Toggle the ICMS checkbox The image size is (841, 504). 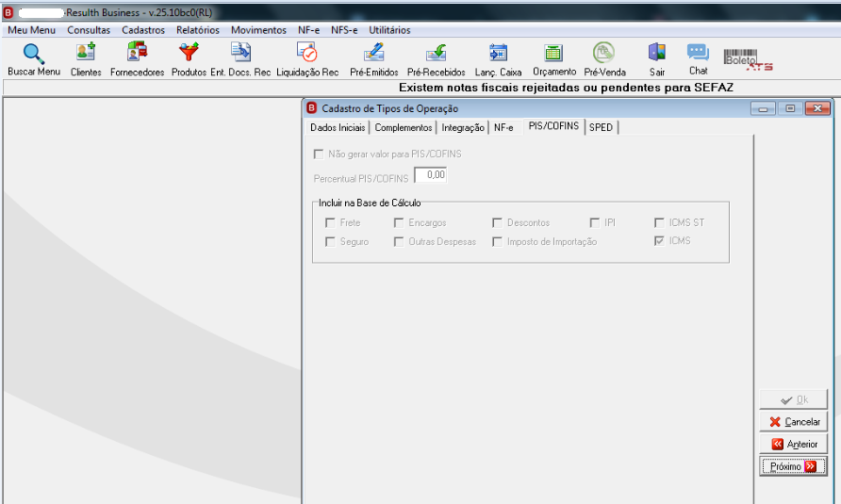[659, 241]
